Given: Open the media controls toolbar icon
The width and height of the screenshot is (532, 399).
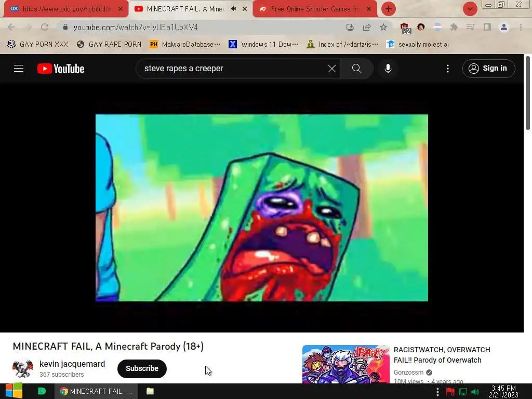Looking at the screenshot, I should 470,27.
